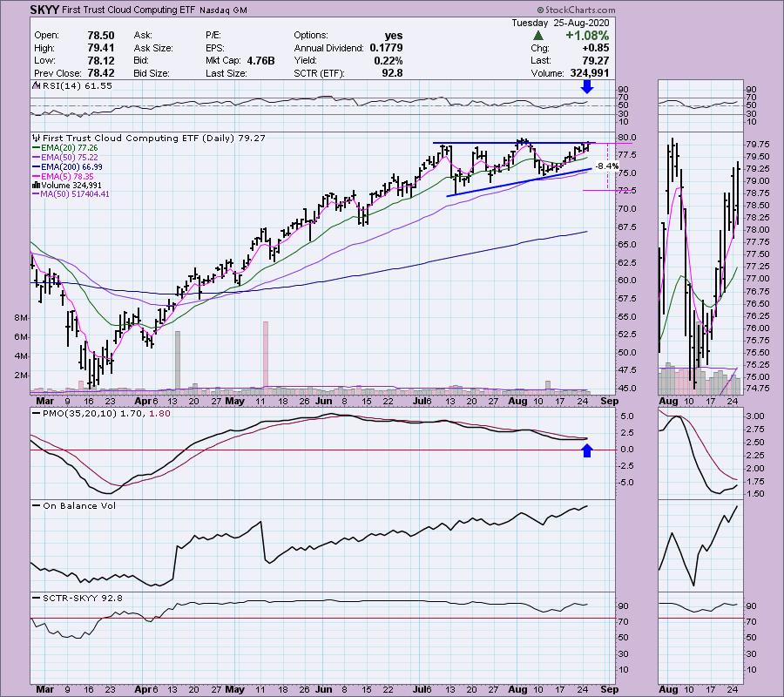Select the 2M volume axis label
Image resolution: width=784 pixels, height=697 pixels.
click(21, 376)
